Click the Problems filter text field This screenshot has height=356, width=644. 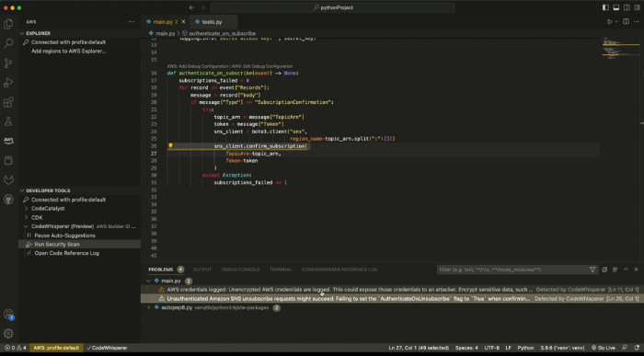[512, 270]
